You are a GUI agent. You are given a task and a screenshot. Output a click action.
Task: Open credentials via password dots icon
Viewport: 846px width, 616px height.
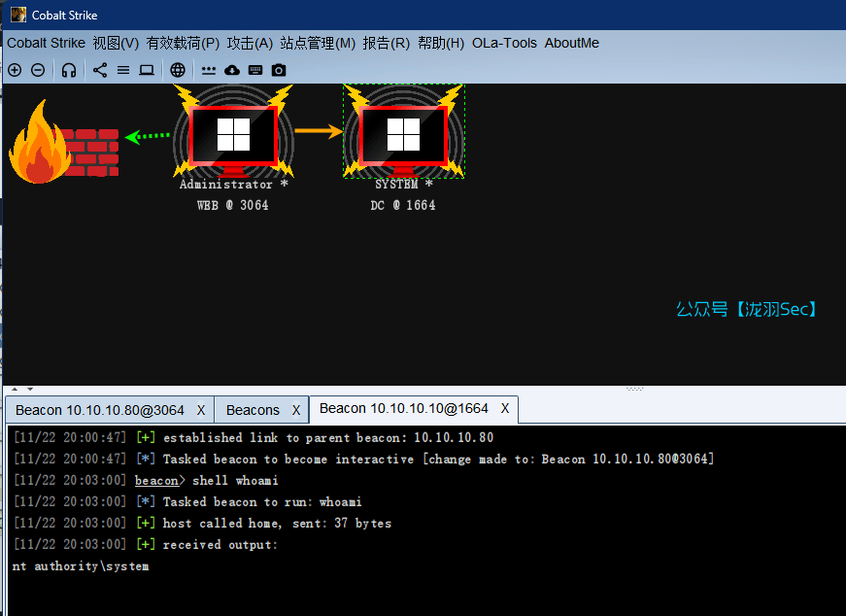coord(208,70)
